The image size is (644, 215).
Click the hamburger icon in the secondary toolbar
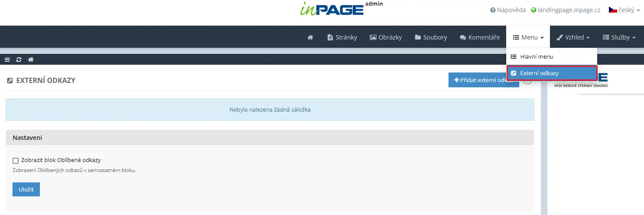7,60
